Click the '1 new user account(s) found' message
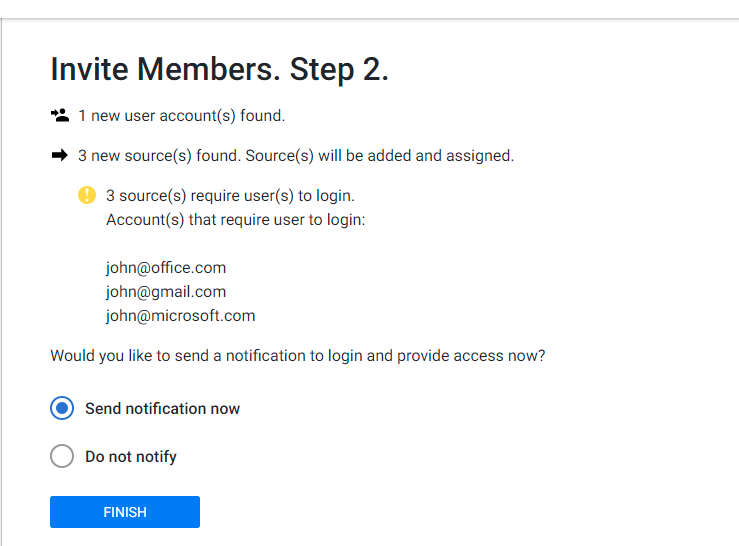 pyautogui.click(x=181, y=116)
